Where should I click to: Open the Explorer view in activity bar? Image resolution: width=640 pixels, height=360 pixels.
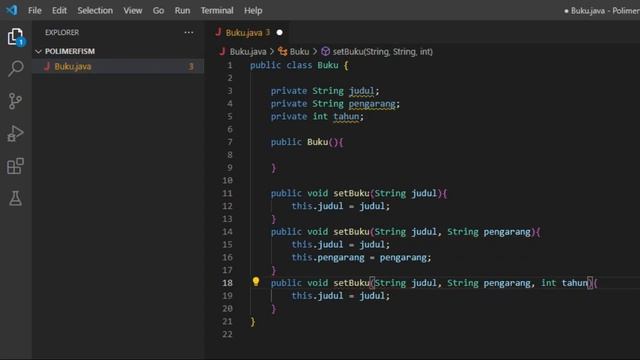(x=16, y=37)
